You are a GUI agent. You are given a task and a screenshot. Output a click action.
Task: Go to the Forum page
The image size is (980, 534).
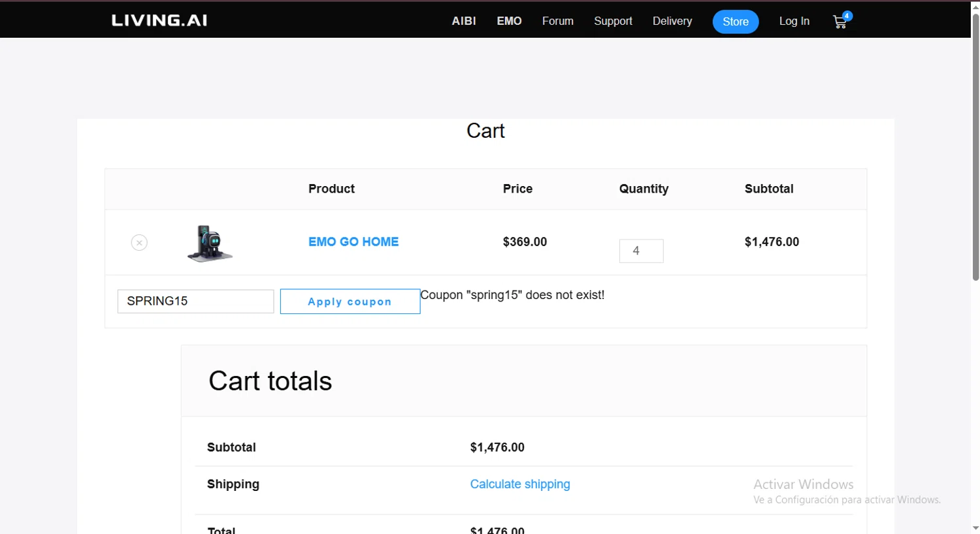pos(558,21)
